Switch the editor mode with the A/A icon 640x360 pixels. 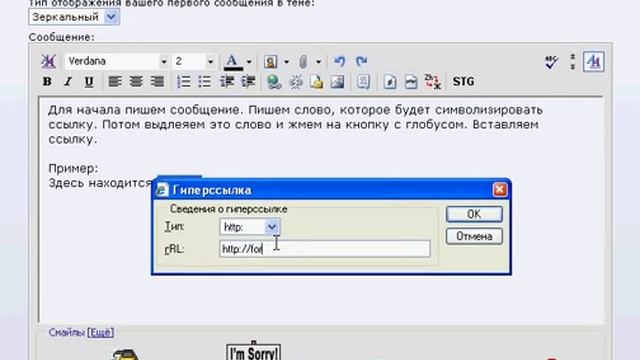tap(593, 62)
